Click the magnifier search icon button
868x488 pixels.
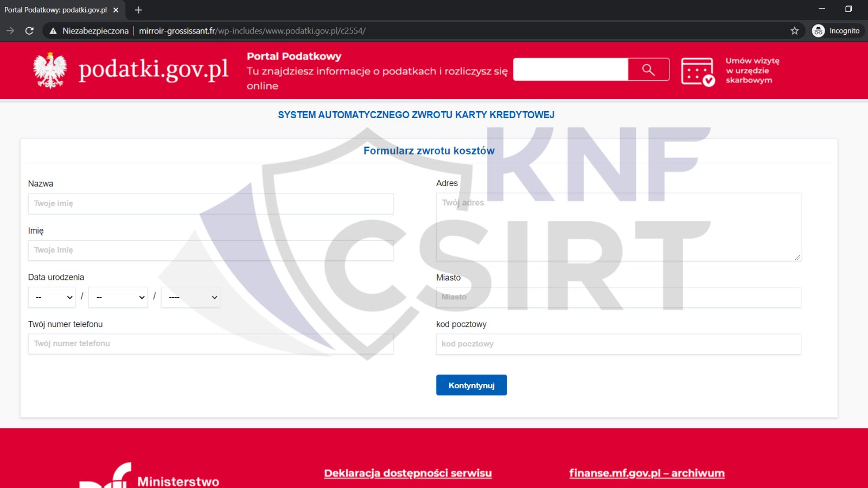pos(648,69)
